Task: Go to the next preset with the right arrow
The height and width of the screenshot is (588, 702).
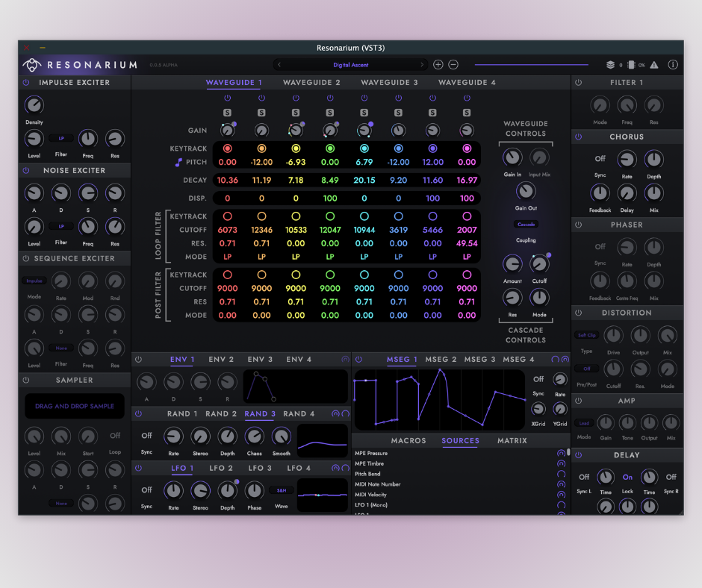Action: 422,65
